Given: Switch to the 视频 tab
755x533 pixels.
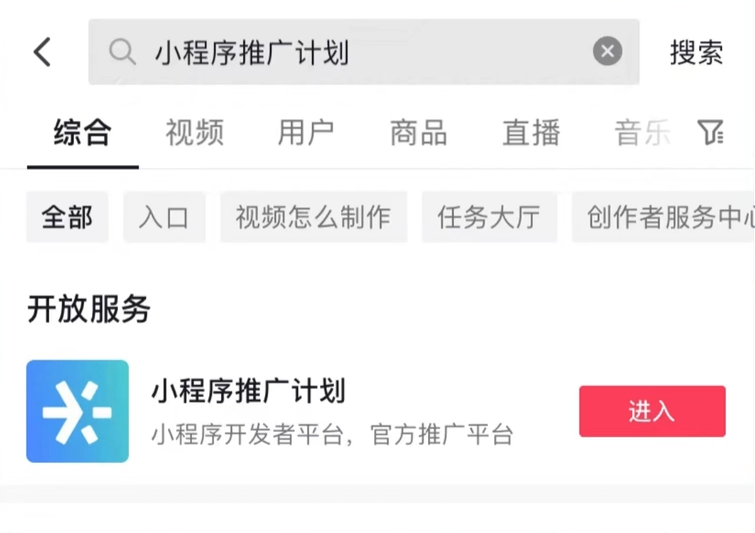Looking at the screenshot, I should click(x=195, y=133).
